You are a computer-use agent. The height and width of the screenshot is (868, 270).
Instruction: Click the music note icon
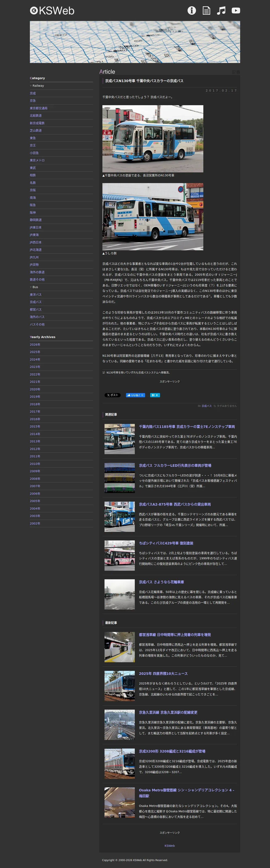[221, 10]
